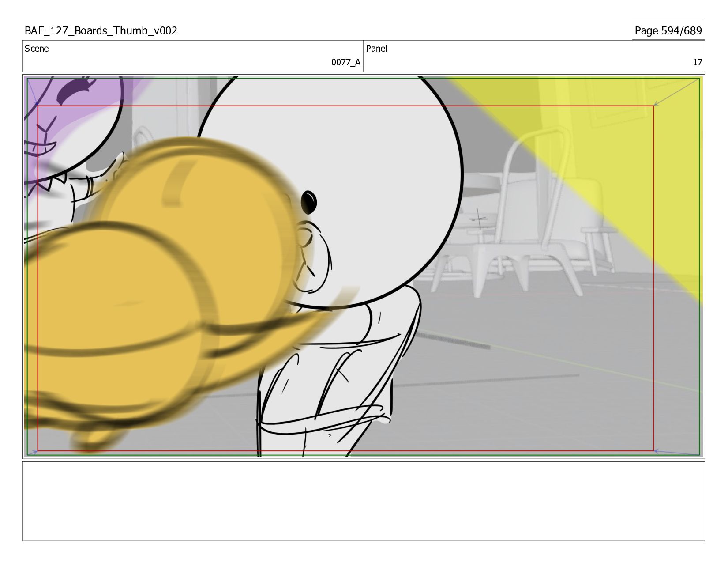728x563 pixels.
Task: Click the storyboard panel image
Action: tap(363, 267)
